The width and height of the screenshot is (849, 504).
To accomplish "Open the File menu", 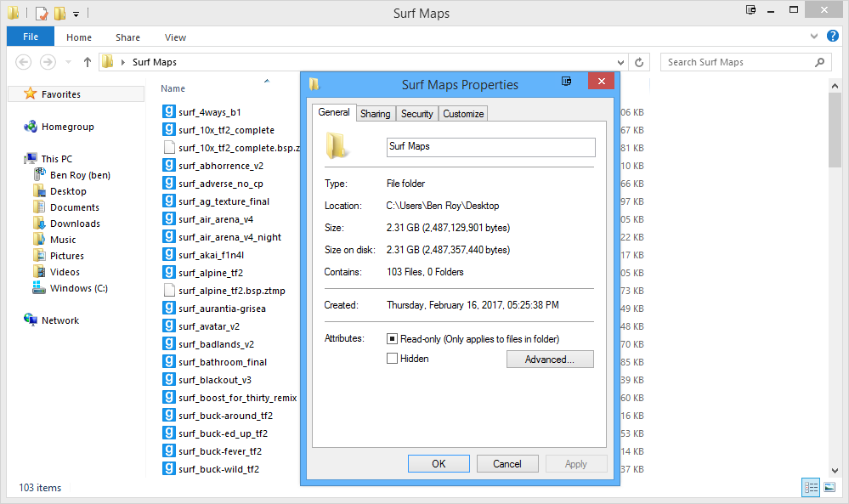I will pyautogui.click(x=31, y=37).
